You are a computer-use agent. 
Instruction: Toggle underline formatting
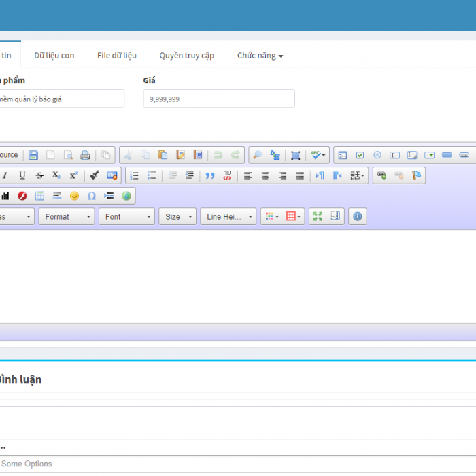(x=22, y=175)
